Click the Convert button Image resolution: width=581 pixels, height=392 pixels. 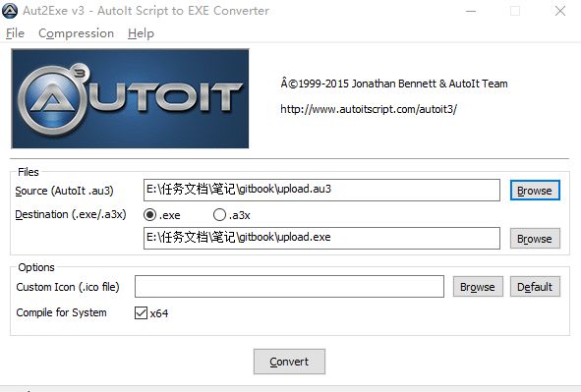click(289, 362)
